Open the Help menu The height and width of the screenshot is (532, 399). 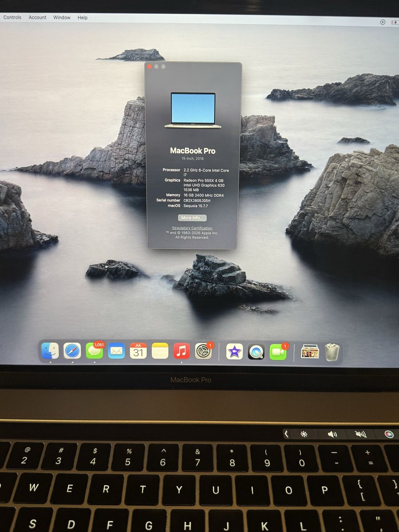tap(82, 17)
